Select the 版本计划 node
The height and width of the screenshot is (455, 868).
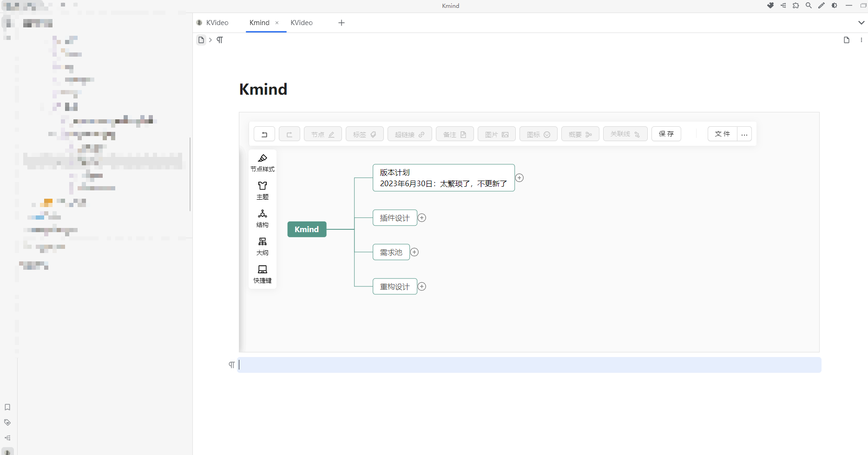tap(444, 178)
